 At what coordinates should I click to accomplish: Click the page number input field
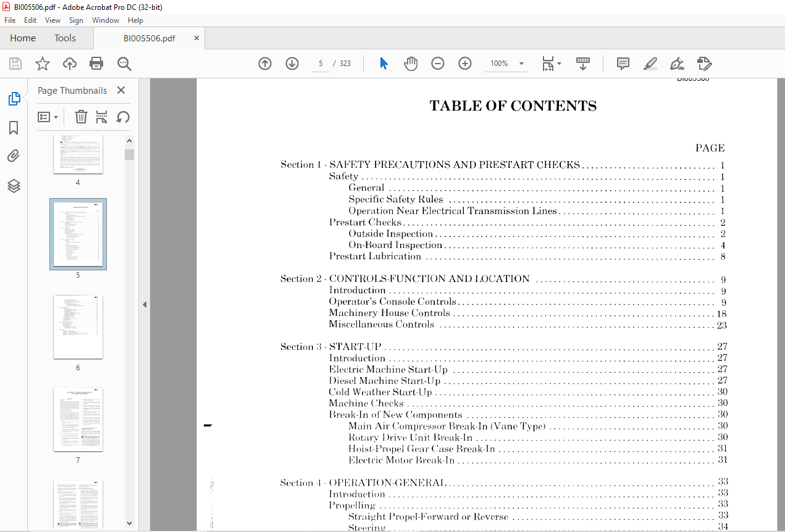point(321,64)
